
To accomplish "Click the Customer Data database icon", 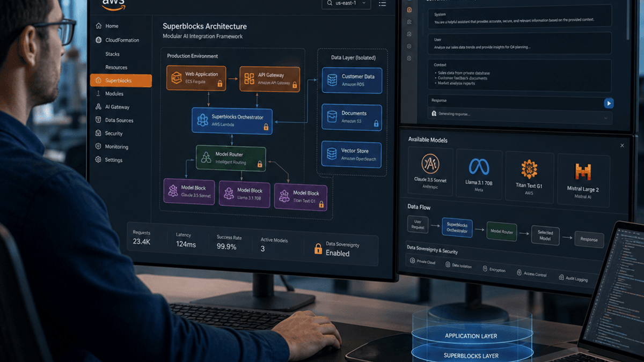I will pyautogui.click(x=332, y=80).
